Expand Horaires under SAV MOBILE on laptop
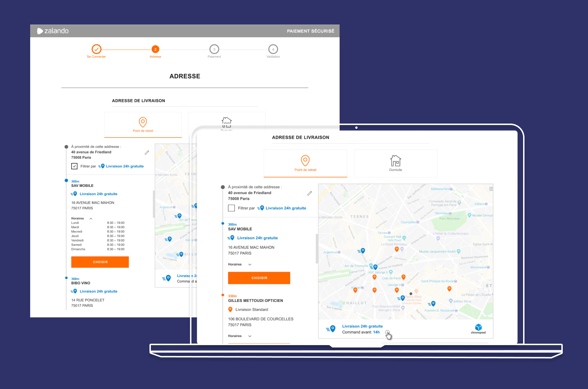Image resolution: width=588 pixels, height=389 pixels. pos(250,264)
